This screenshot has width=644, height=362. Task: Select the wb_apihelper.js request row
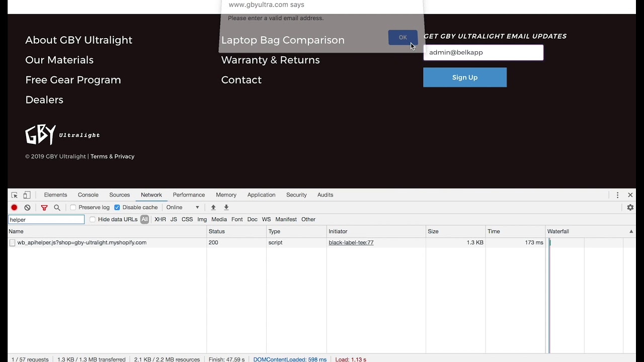(322, 242)
